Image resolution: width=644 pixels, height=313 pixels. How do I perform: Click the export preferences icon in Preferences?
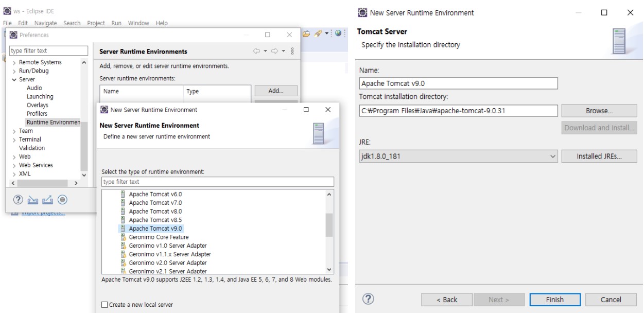point(48,200)
